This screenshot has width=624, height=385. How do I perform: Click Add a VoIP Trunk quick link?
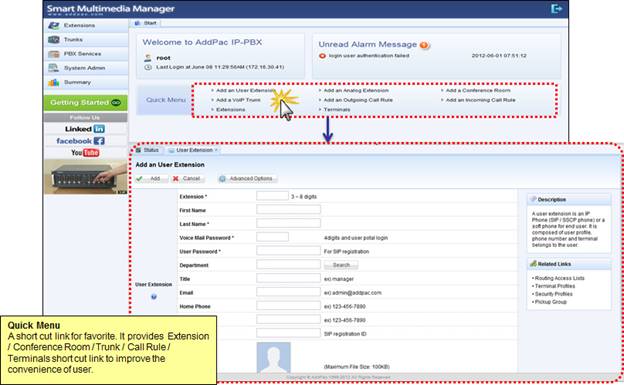tap(238, 100)
